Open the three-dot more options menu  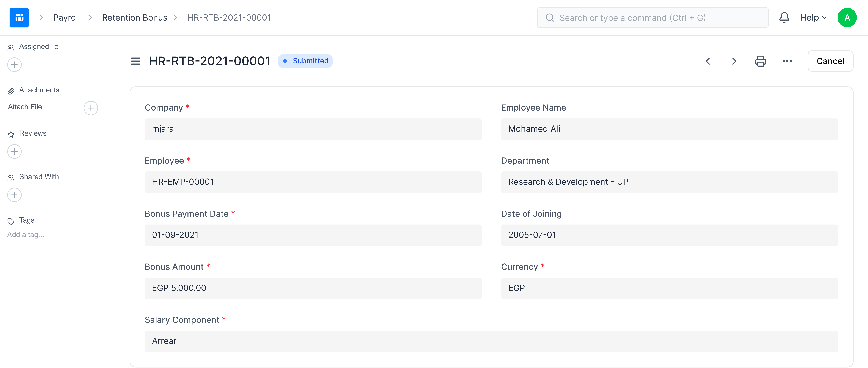(787, 61)
